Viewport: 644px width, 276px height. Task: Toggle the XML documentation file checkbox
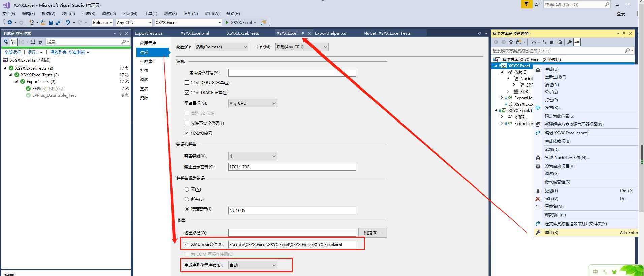tap(187, 244)
